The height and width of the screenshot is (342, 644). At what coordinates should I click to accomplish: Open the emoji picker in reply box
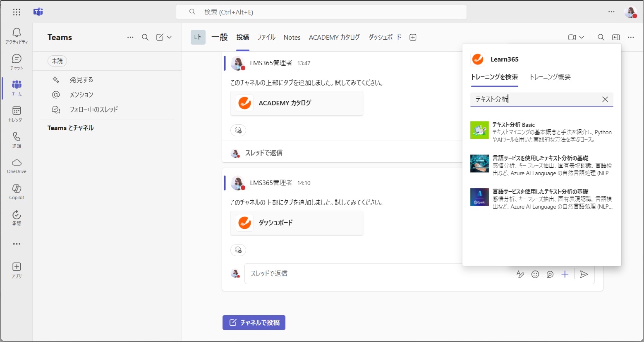(535, 274)
